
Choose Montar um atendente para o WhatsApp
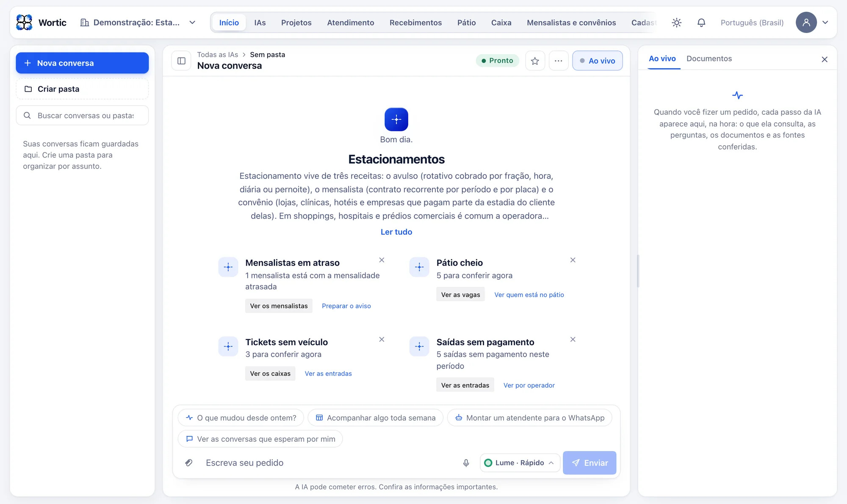(x=529, y=418)
